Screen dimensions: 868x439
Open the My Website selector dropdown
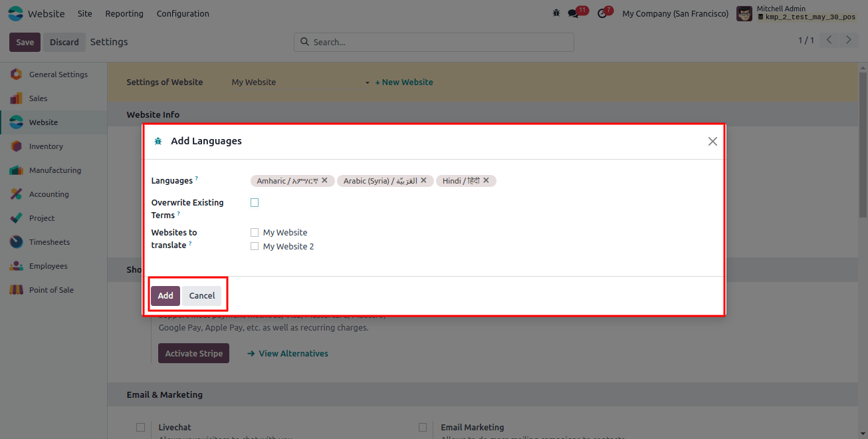[300, 82]
